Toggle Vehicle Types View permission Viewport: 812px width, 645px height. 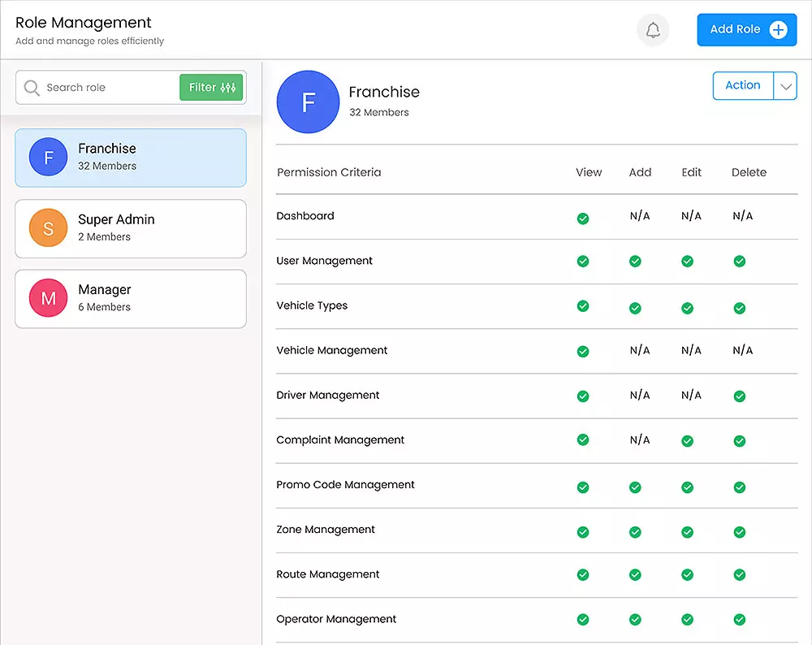583,305
